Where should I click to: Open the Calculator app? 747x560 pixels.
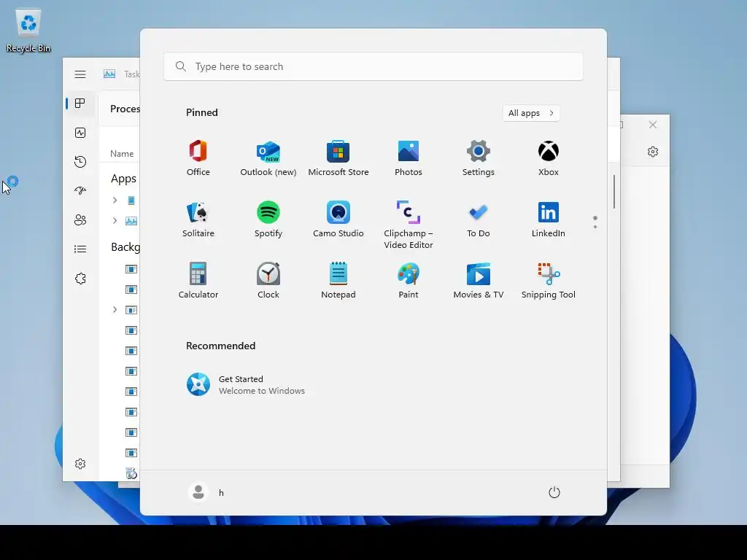[198, 281]
